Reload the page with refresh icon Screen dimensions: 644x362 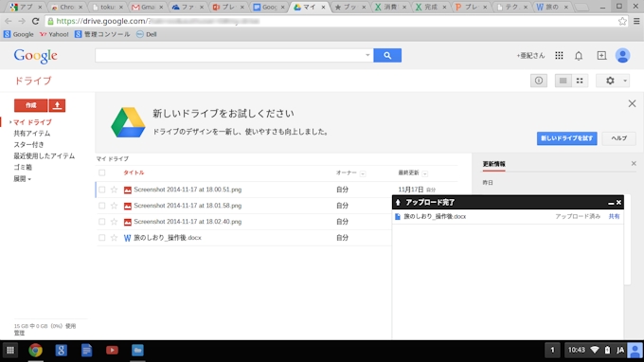click(x=35, y=21)
